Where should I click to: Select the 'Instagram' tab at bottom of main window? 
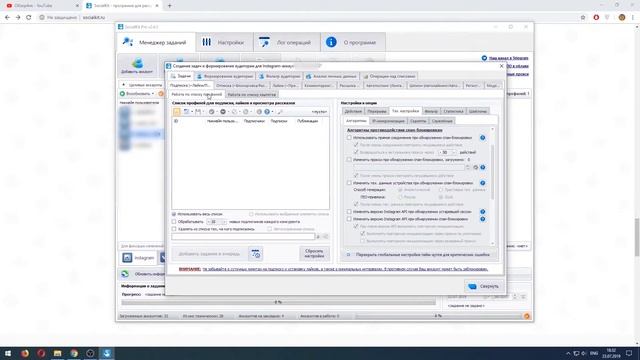(x=139, y=258)
